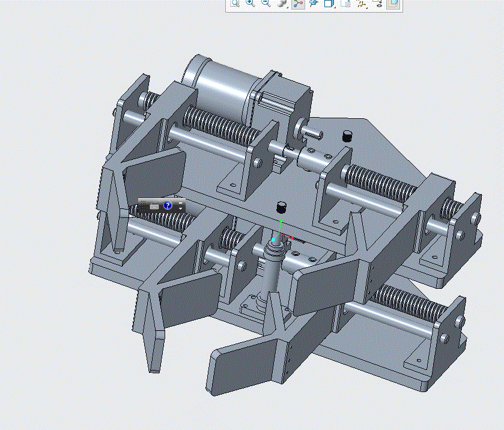Click the orient view compass icon
The height and width of the screenshot is (430, 504).
click(313, 3)
